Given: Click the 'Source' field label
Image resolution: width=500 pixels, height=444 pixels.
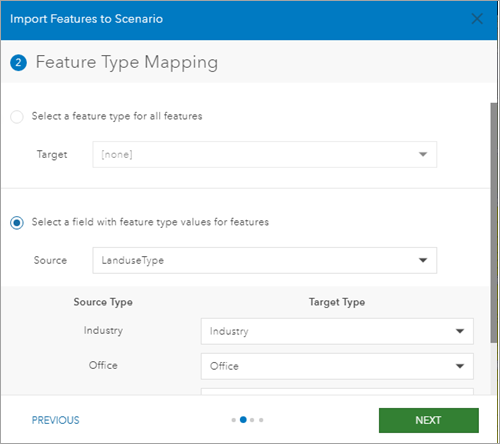Looking at the screenshot, I should click(50, 260).
